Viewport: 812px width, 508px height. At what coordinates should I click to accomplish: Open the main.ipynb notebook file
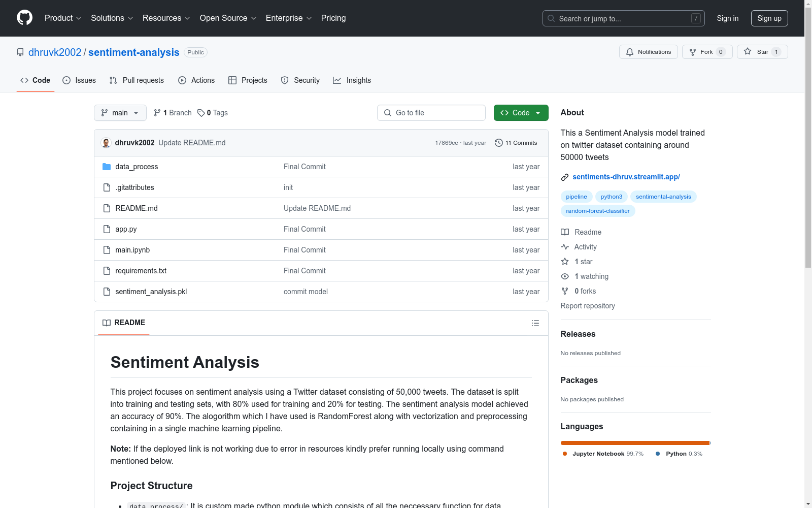click(132, 250)
